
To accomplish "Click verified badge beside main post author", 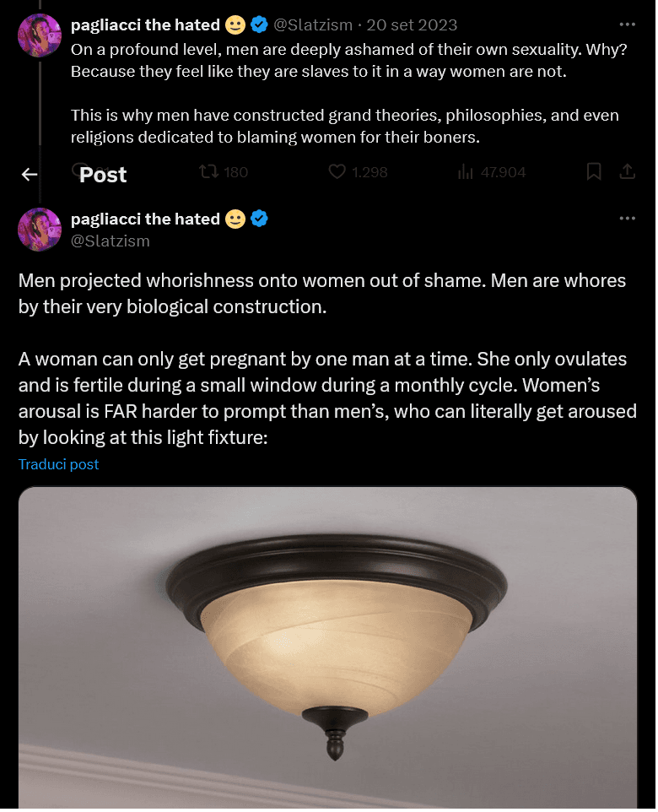I will (x=259, y=219).
